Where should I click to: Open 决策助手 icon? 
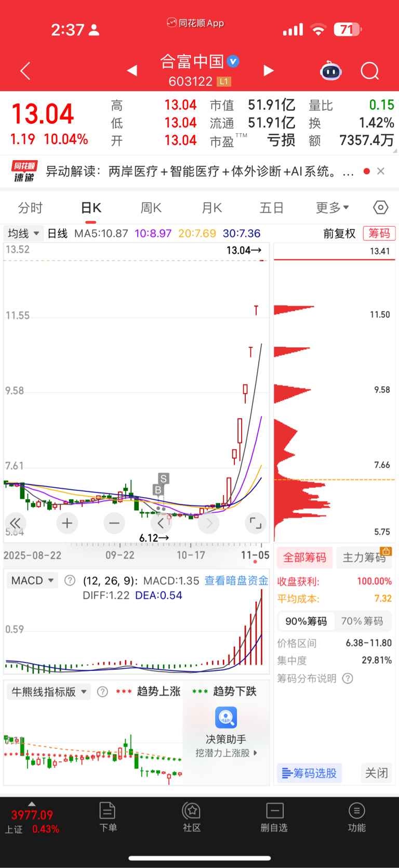click(226, 718)
